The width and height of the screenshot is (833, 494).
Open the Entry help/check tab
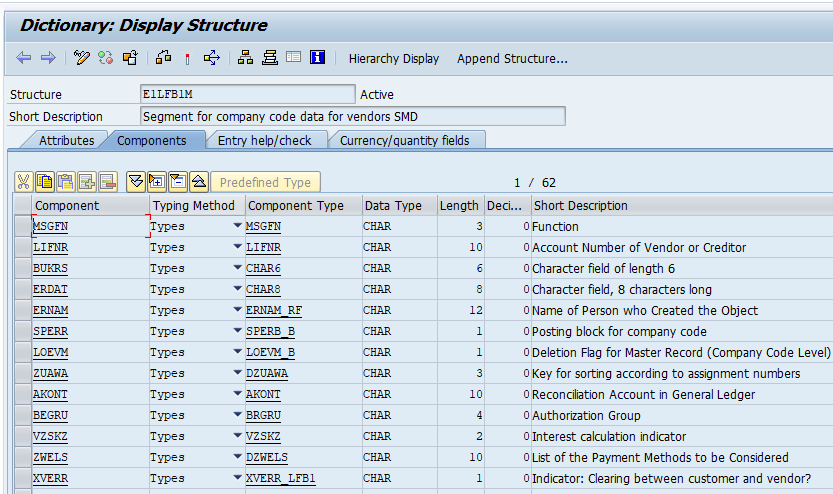265,141
